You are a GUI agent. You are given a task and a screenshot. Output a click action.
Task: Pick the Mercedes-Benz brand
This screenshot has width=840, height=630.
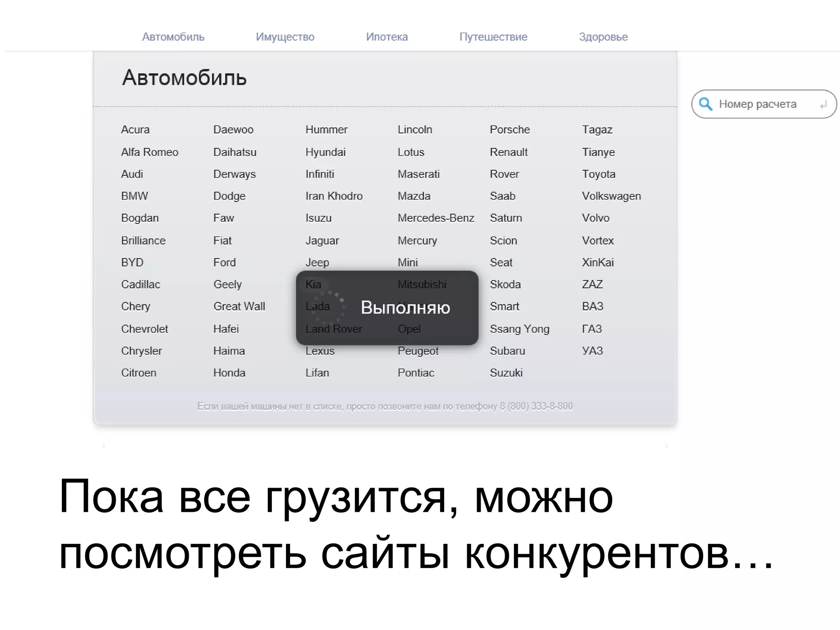(436, 218)
